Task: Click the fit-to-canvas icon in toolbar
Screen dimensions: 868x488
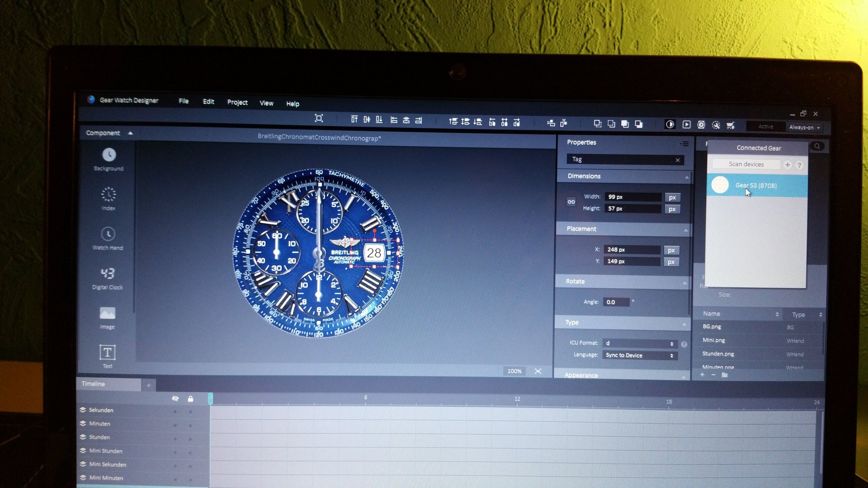Action: tap(319, 118)
